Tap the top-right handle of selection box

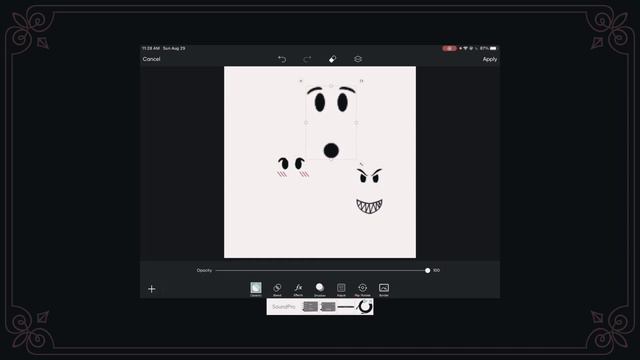[x=361, y=81]
